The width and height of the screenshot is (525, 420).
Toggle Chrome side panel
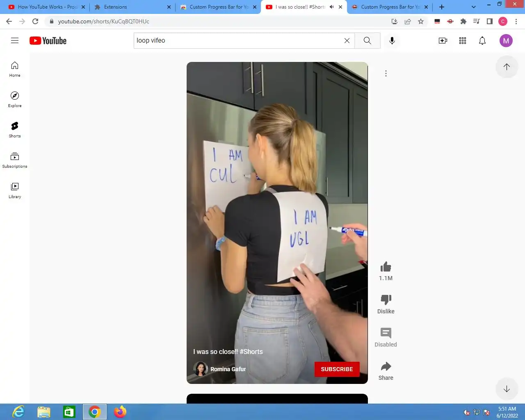pos(490,21)
